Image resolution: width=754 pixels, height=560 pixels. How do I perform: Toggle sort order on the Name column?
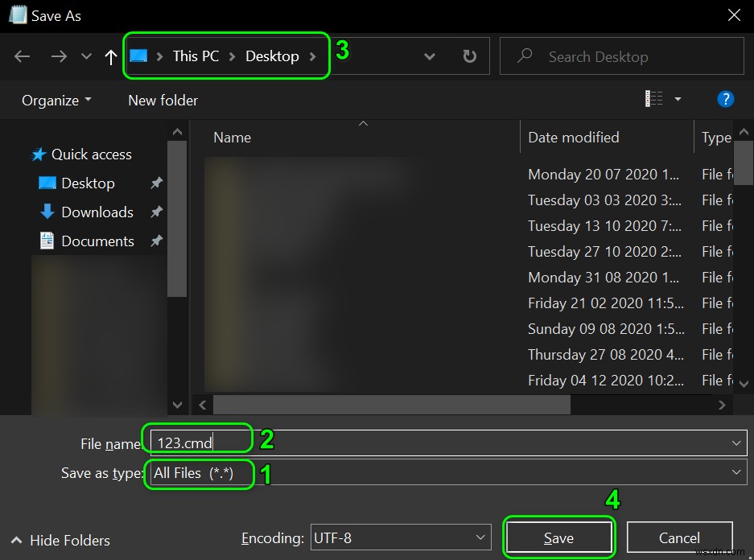coord(232,137)
